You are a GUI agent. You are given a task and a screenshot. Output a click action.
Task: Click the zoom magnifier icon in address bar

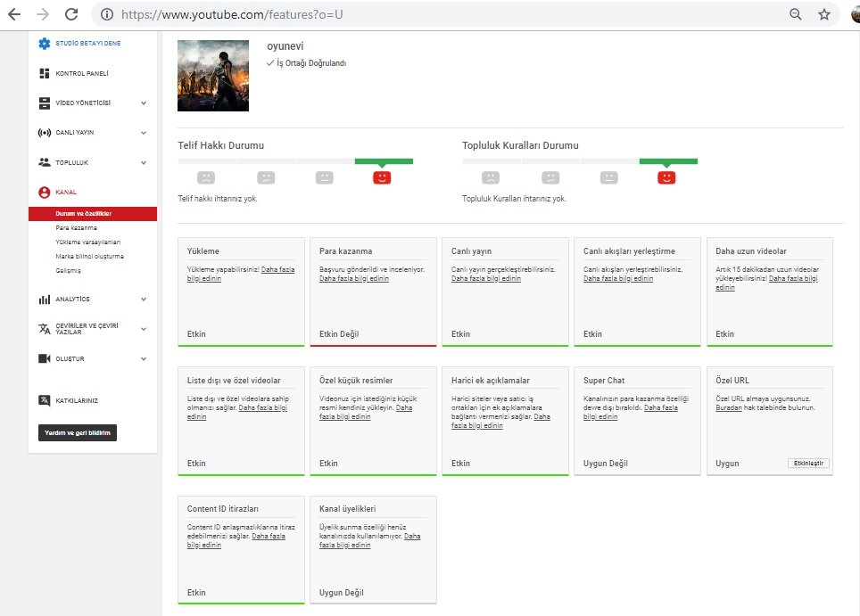click(x=795, y=14)
